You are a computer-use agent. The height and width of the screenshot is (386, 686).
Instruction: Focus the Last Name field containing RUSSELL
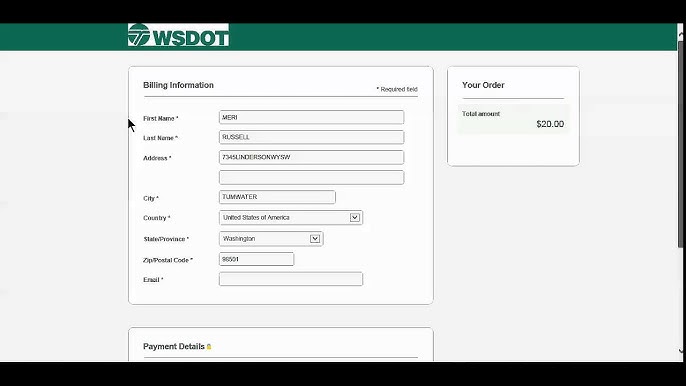tap(312, 137)
